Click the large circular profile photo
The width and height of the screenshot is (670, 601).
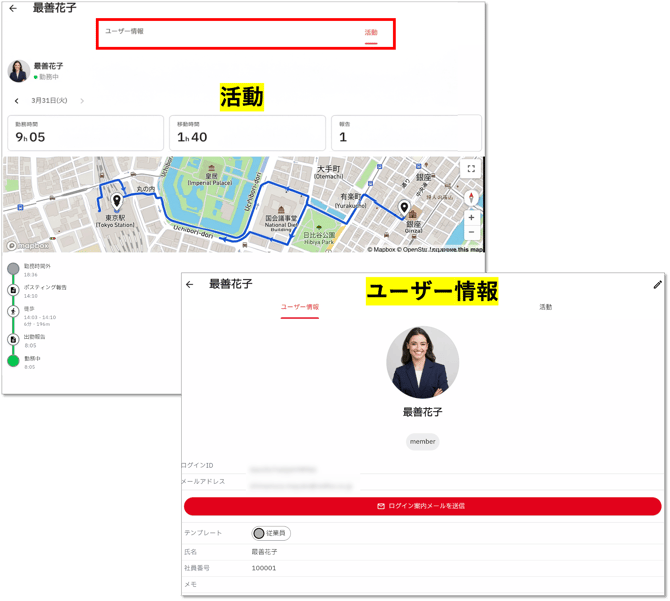coord(422,362)
